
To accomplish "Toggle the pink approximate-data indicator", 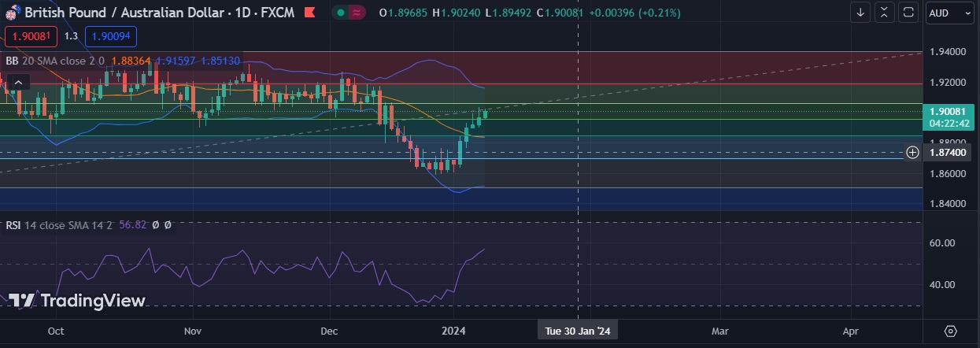I will (x=358, y=13).
